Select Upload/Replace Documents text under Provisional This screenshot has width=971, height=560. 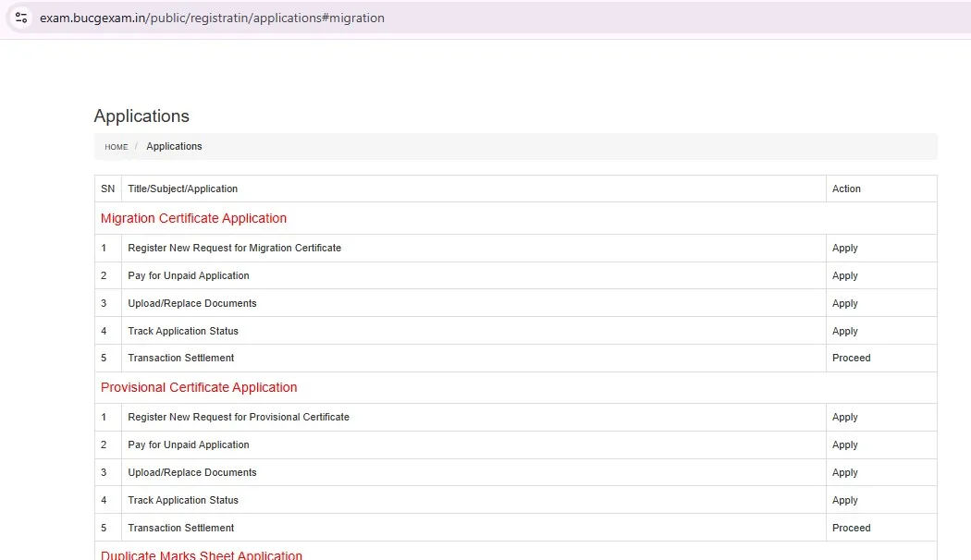pyautogui.click(x=192, y=473)
